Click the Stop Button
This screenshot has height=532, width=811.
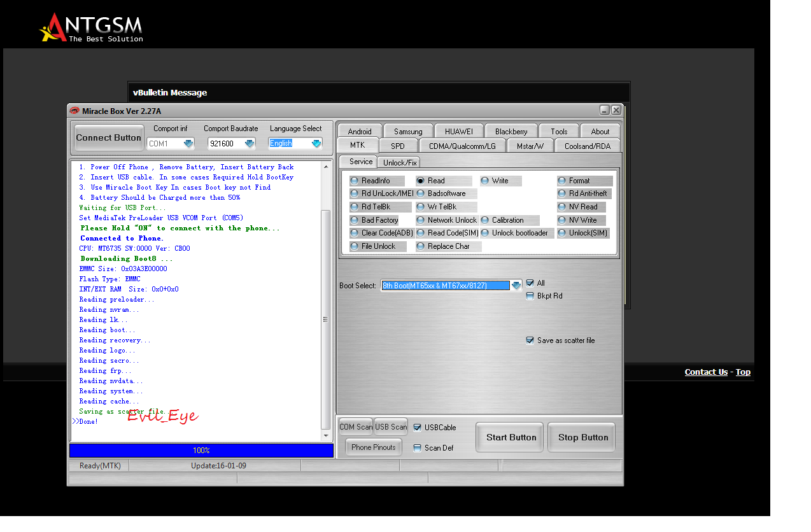tap(582, 437)
